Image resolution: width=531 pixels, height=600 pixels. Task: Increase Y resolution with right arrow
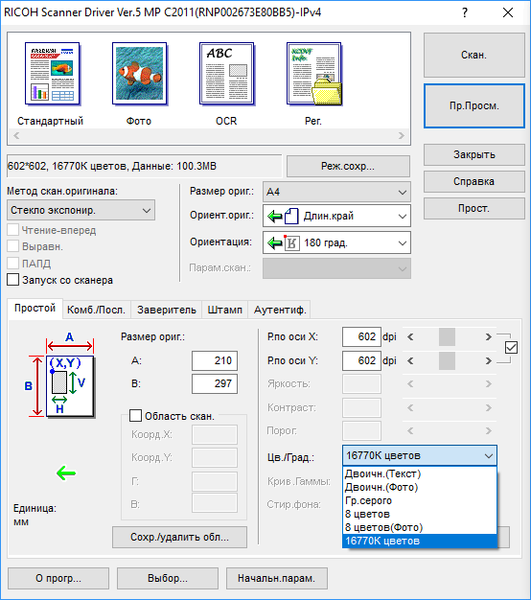(x=489, y=361)
